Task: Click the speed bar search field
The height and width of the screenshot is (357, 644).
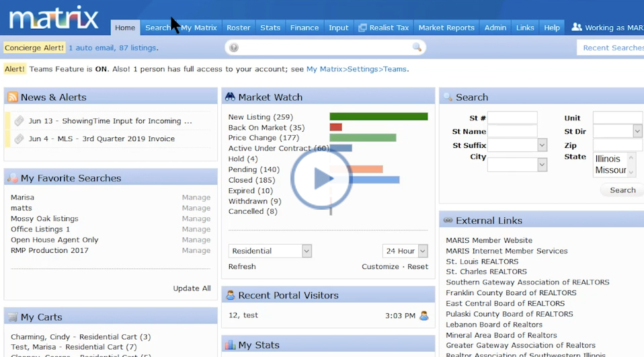Action: click(x=325, y=47)
